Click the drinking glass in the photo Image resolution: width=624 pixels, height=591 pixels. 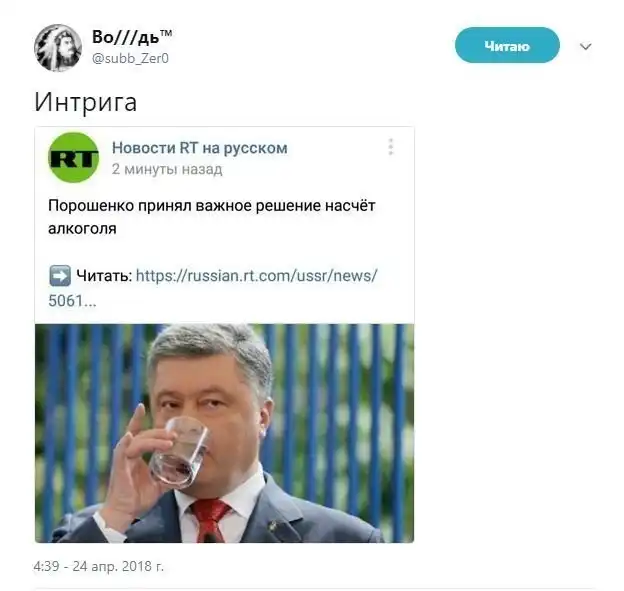click(179, 452)
